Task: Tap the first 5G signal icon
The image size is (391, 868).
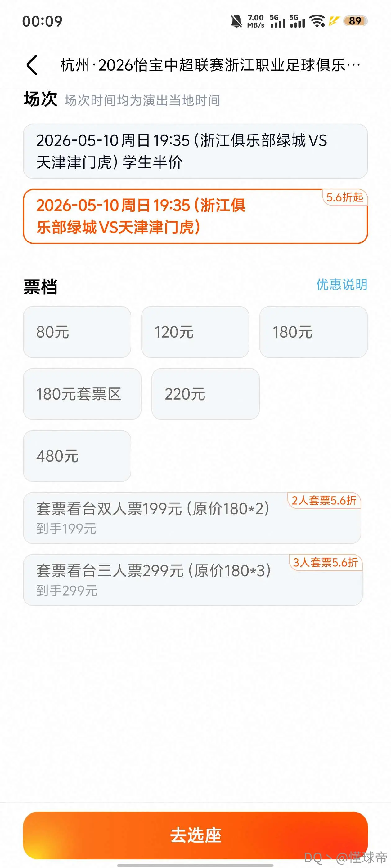Action: coord(278,21)
